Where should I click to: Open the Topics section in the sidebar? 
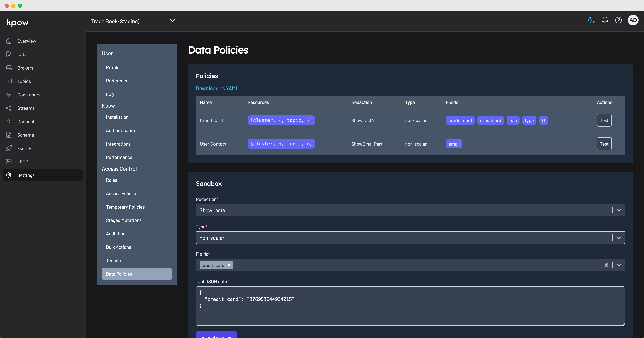pyautogui.click(x=24, y=81)
